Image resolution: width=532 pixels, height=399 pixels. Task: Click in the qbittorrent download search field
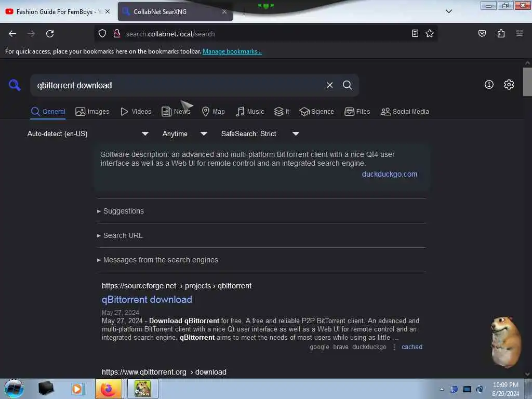point(177,85)
